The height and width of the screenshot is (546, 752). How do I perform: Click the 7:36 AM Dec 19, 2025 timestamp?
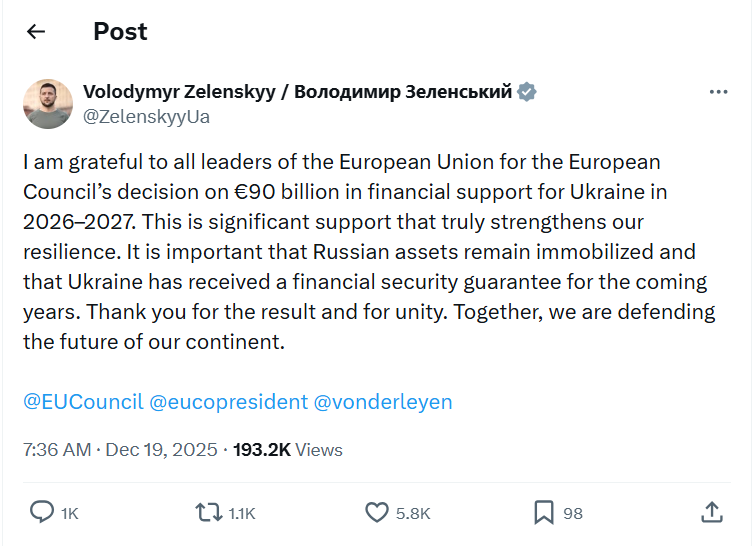pyautogui.click(x=120, y=450)
